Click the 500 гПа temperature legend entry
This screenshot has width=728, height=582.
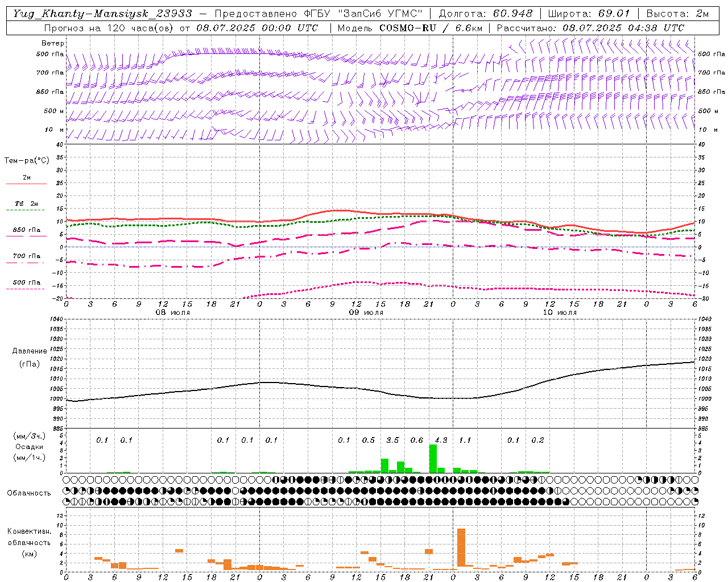(x=26, y=282)
